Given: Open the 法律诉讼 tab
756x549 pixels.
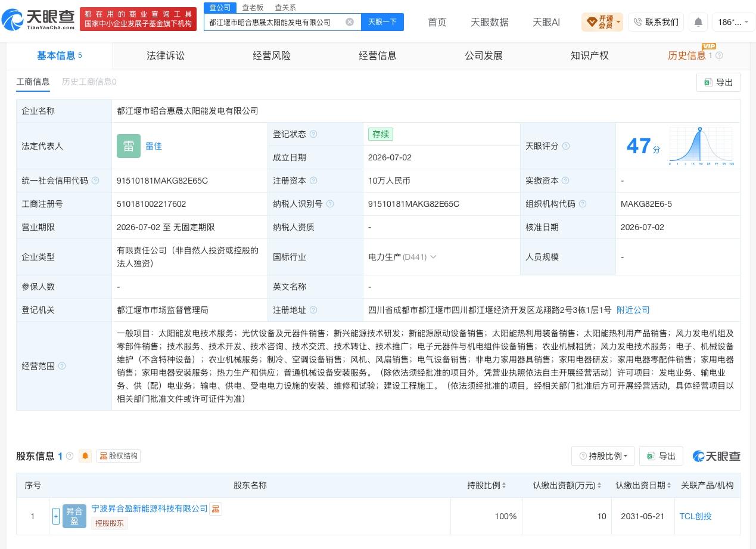Looking at the screenshot, I should click(x=166, y=55).
